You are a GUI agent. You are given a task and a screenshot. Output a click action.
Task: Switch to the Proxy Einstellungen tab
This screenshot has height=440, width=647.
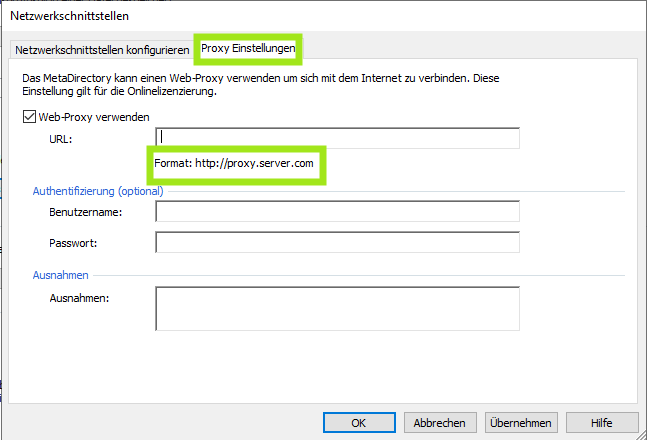tap(249, 48)
